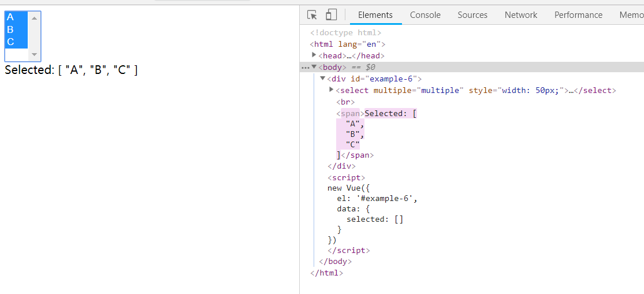The height and width of the screenshot is (294, 644).
Task: Activate the inspect element picker icon
Action: click(x=312, y=15)
